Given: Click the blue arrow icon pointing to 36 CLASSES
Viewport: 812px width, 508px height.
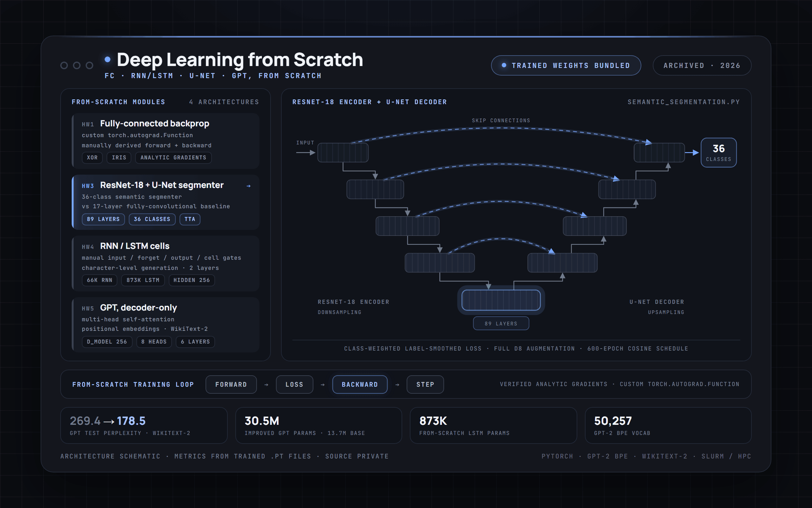Looking at the screenshot, I should (x=692, y=152).
